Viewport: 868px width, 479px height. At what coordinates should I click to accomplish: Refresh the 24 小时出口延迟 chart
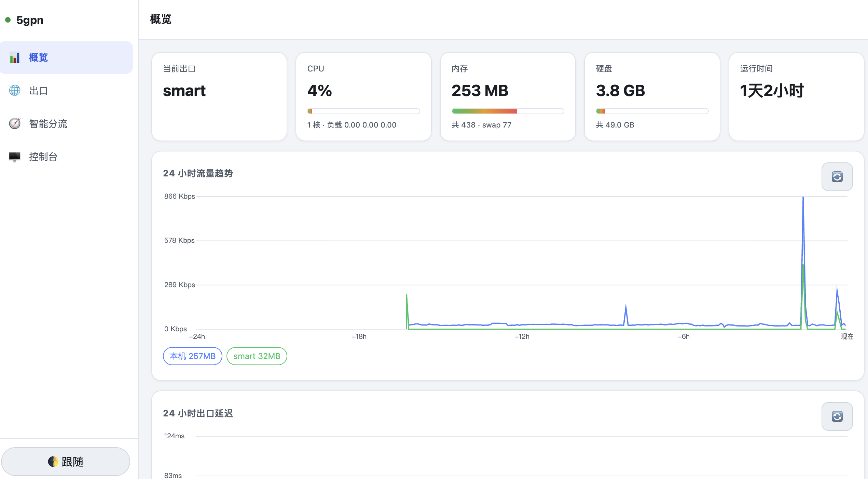pos(837,416)
